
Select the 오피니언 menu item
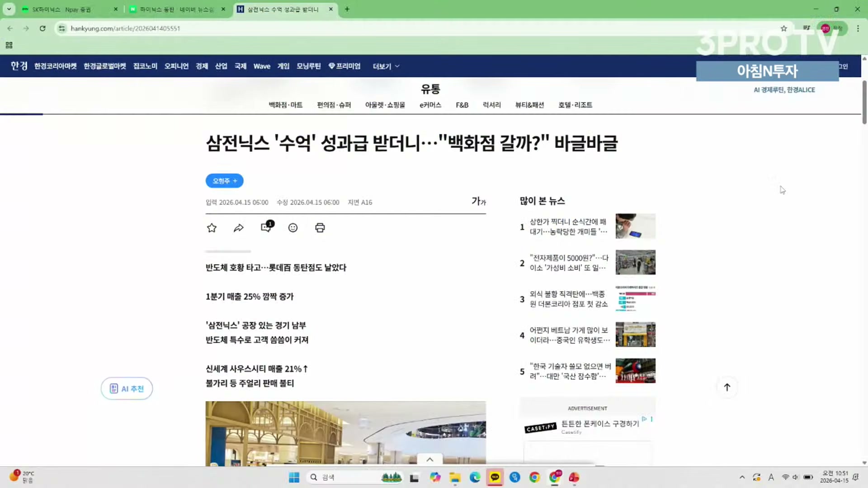click(x=176, y=66)
